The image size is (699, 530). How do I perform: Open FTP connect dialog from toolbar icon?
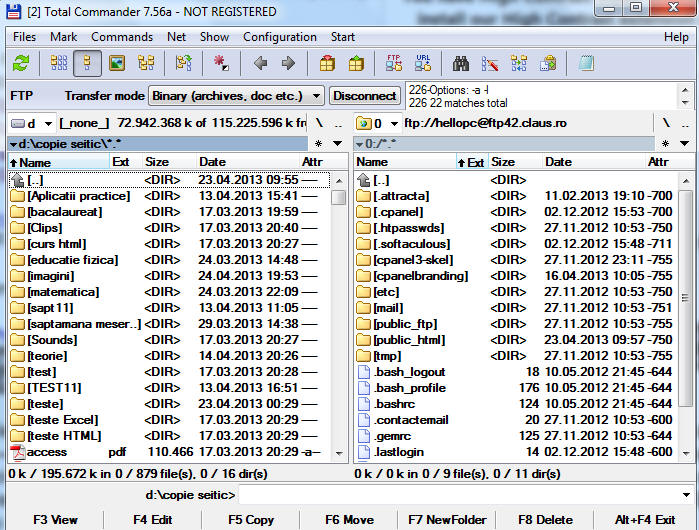click(395, 64)
